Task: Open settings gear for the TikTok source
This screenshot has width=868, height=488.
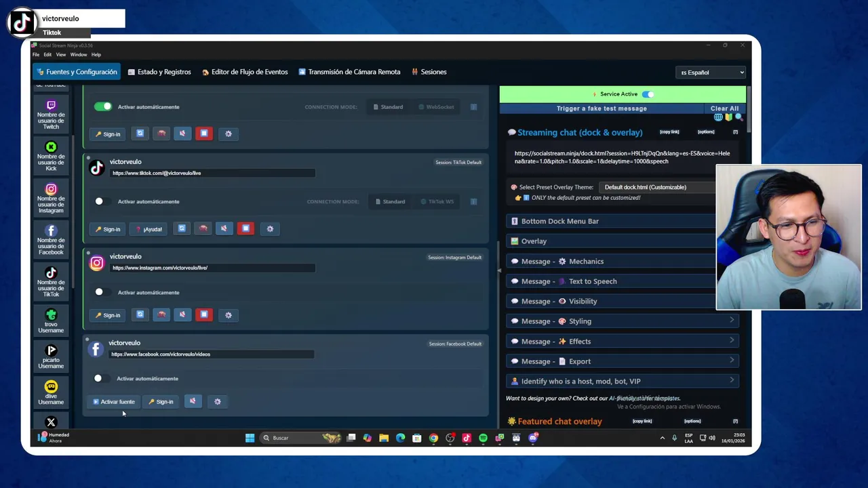Action: (270, 228)
